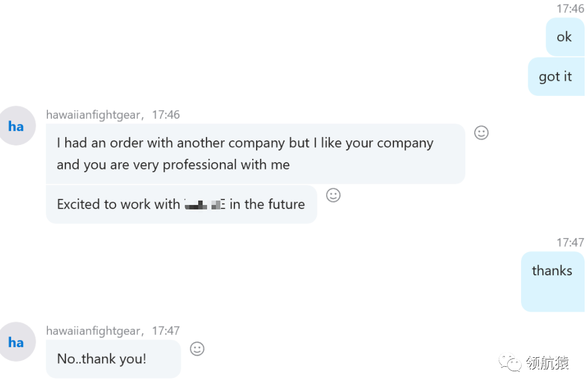Select the sent "ok" message bubble
The height and width of the screenshot is (389, 588).
(x=564, y=37)
